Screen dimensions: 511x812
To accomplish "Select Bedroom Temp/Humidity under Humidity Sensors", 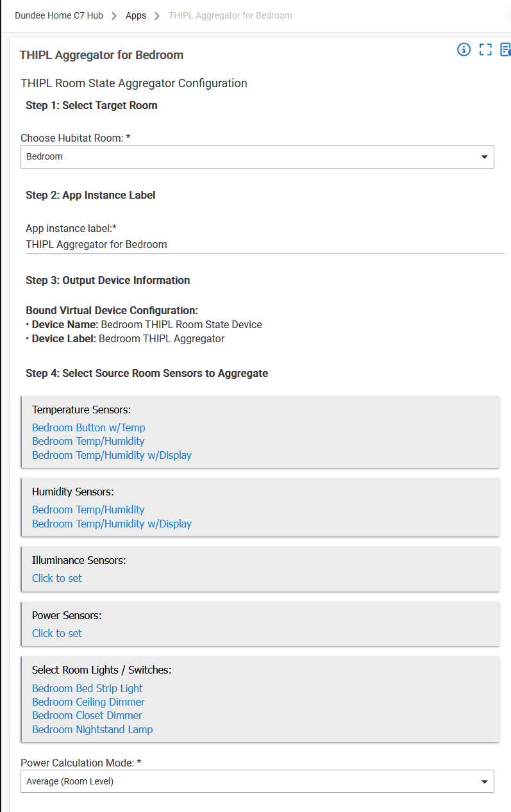I will (x=88, y=510).
